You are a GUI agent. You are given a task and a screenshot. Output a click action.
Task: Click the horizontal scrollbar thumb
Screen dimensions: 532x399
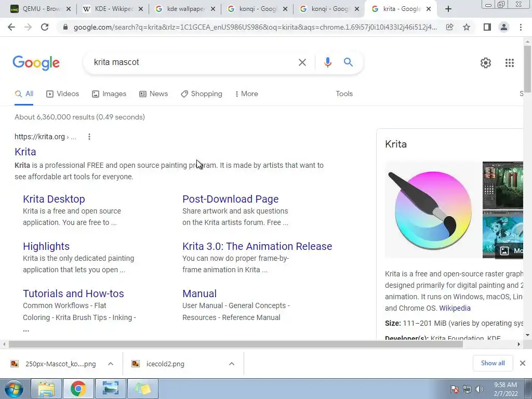tap(236, 344)
